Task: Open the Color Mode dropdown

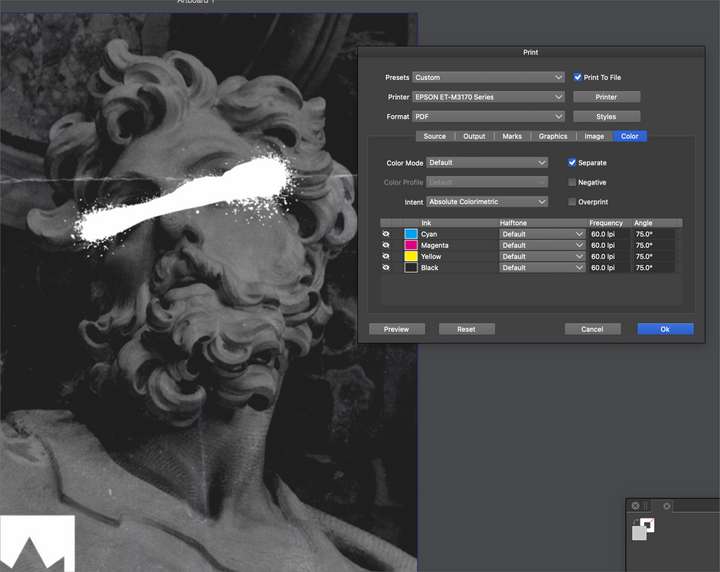Action: (487, 163)
